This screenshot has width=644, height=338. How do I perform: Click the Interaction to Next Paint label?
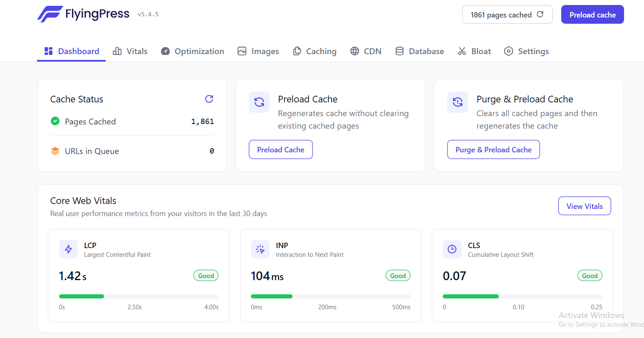(x=310, y=255)
